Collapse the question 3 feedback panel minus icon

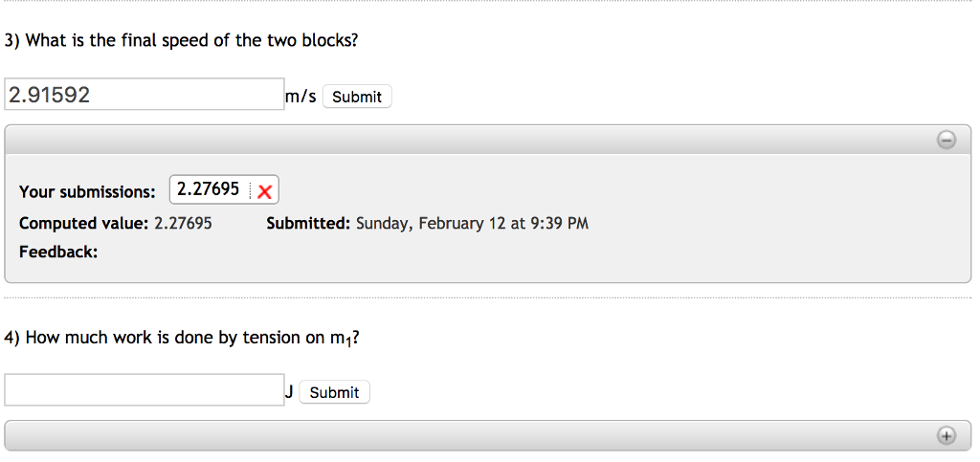946,141
